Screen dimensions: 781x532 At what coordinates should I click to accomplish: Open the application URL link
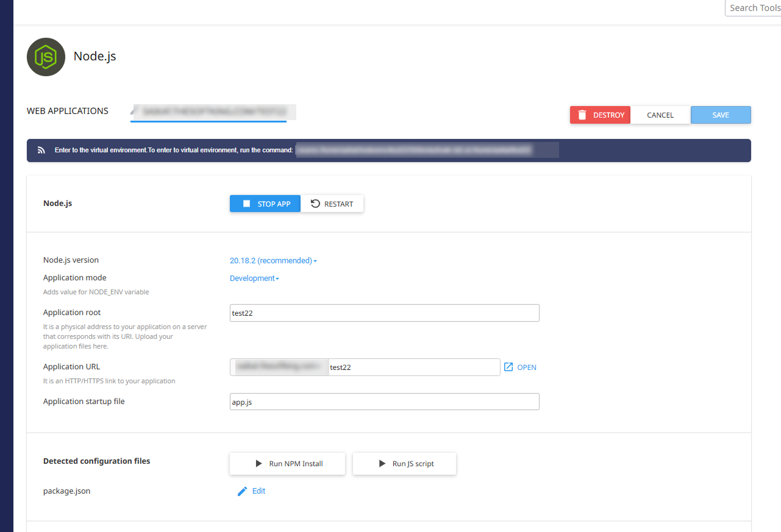[520, 367]
